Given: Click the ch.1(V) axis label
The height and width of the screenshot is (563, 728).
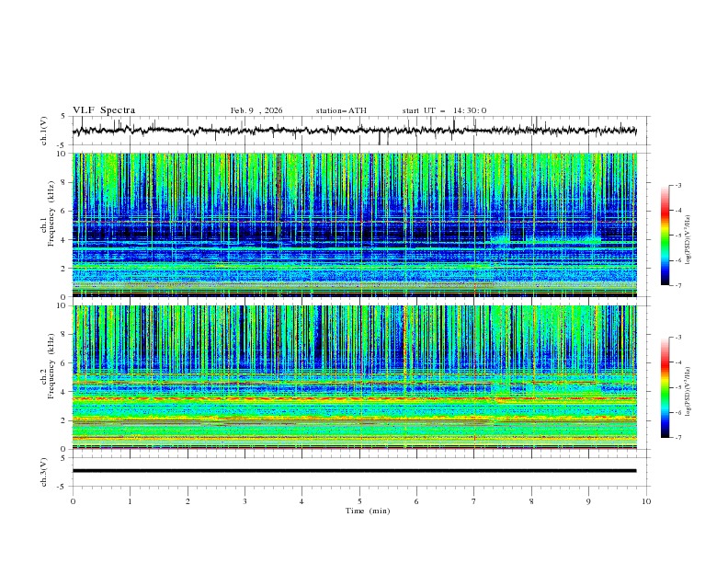Looking at the screenshot, I should (x=43, y=131).
